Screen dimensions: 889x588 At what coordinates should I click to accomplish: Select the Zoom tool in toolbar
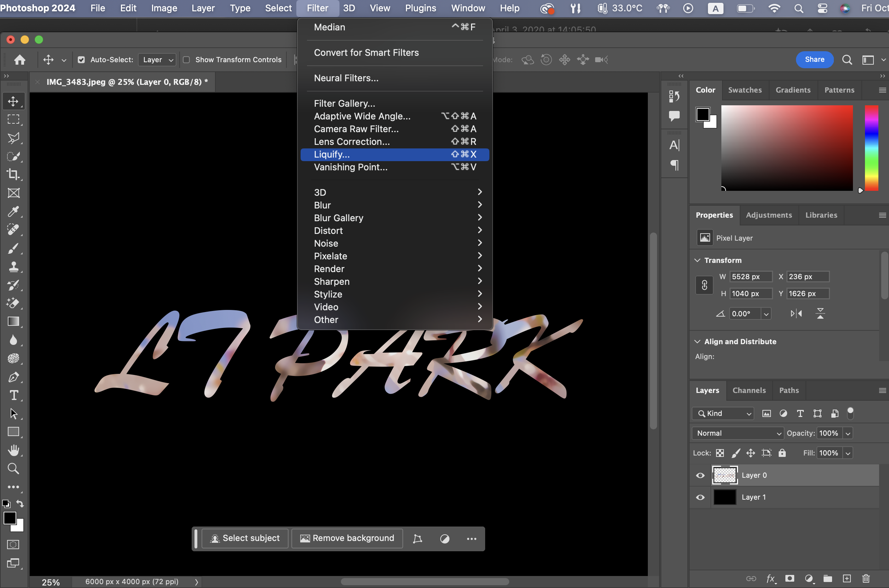pyautogui.click(x=13, y=469)
